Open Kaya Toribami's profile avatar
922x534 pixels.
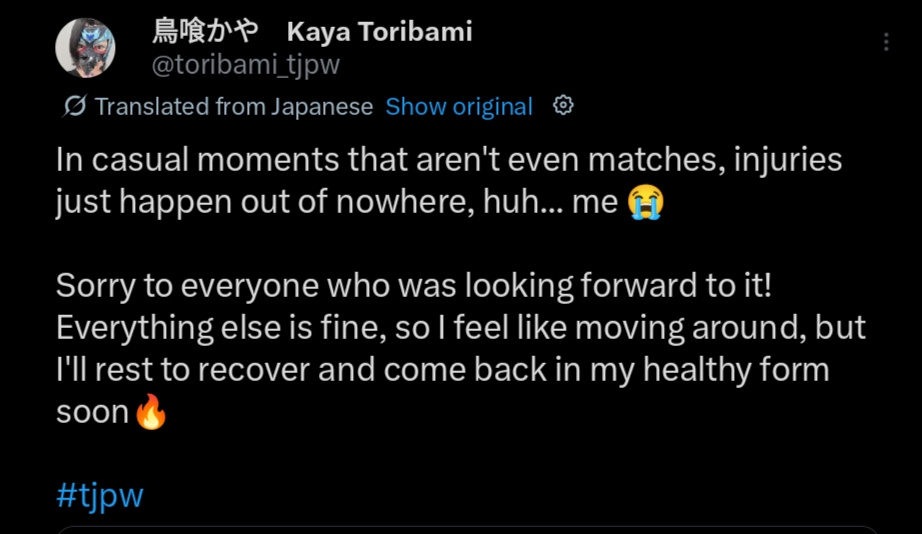[85, 48]
